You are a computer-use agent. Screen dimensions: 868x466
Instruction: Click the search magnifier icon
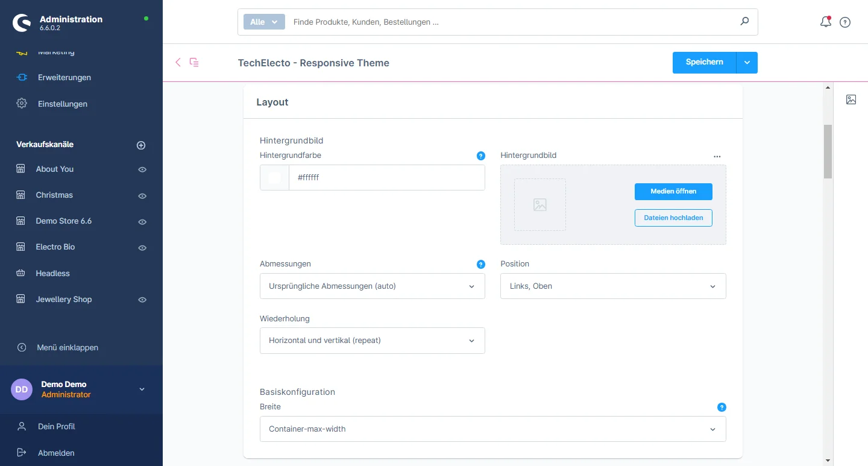[744, 22]
